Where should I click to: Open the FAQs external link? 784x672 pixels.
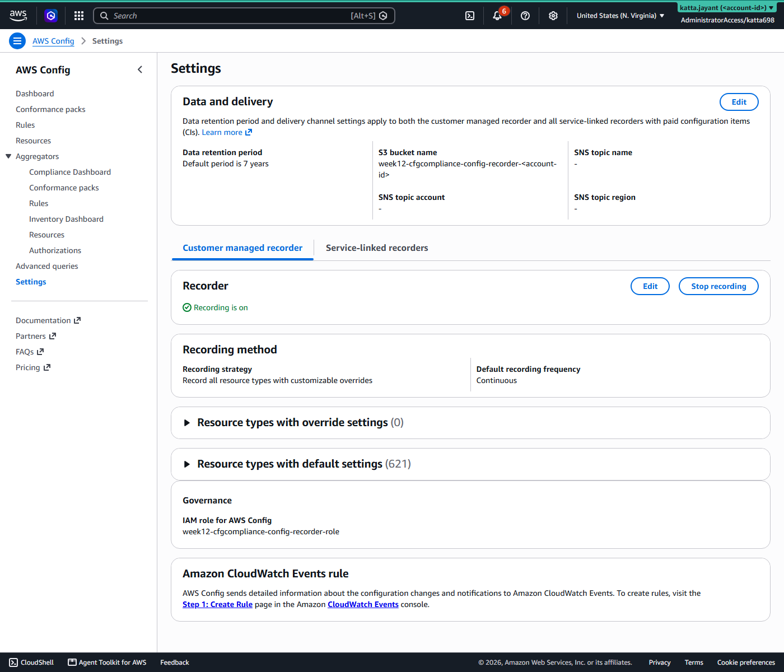30,352
